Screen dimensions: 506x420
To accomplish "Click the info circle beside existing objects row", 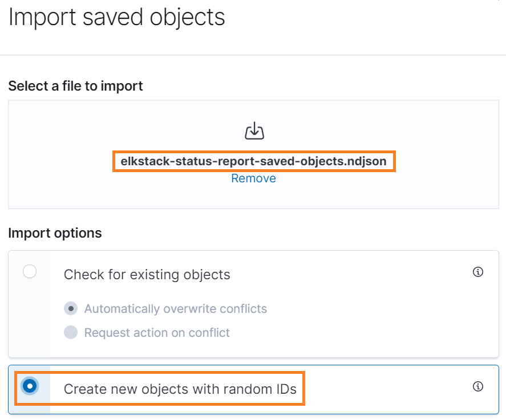I will [x=478, y=272].
